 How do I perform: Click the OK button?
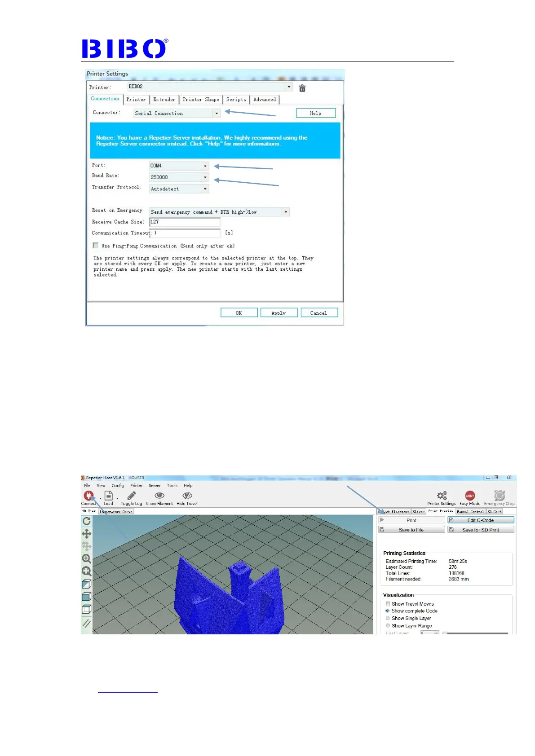coord(239,312)
